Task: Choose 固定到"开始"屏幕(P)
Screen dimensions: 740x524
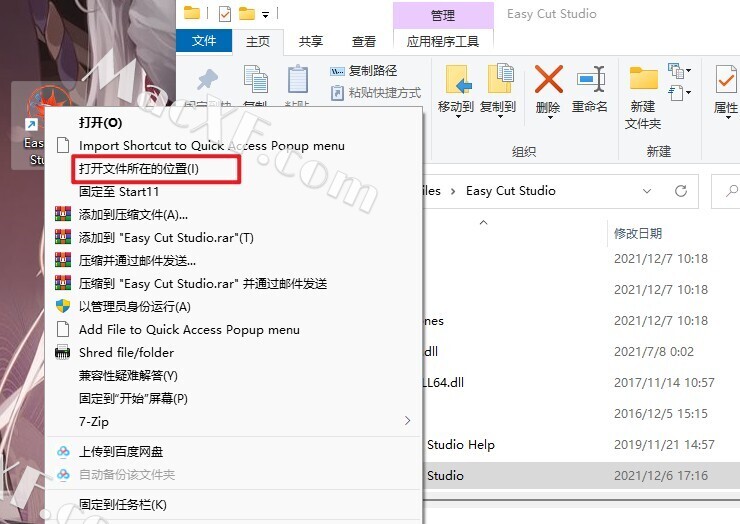Action: (234, 398)
